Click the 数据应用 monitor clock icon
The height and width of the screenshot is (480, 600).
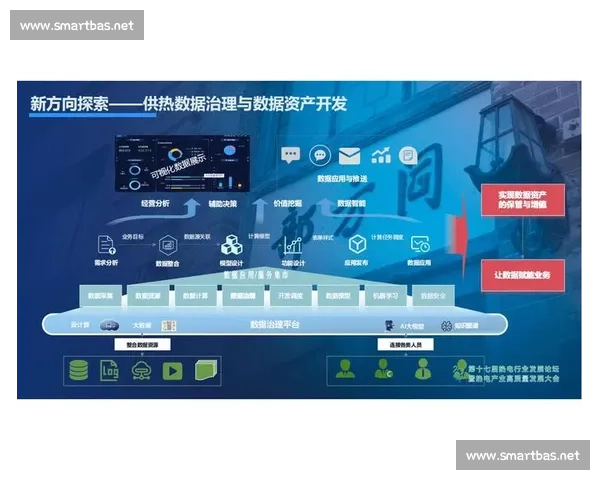pos(420,244)
